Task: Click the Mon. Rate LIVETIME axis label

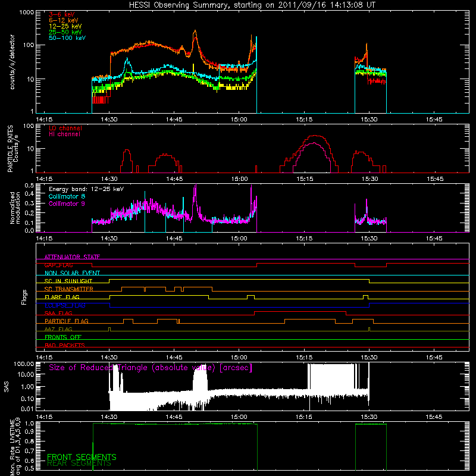Action: coord(15,447)
